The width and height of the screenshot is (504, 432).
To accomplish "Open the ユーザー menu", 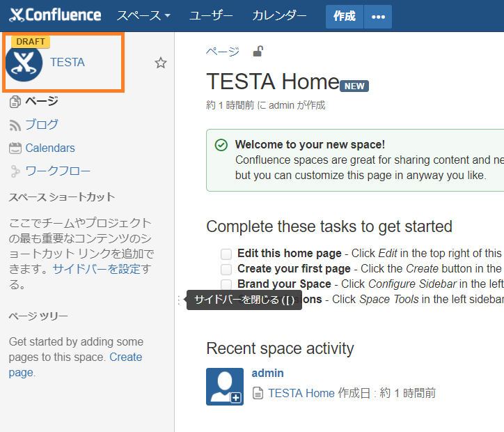I will 211,15.
